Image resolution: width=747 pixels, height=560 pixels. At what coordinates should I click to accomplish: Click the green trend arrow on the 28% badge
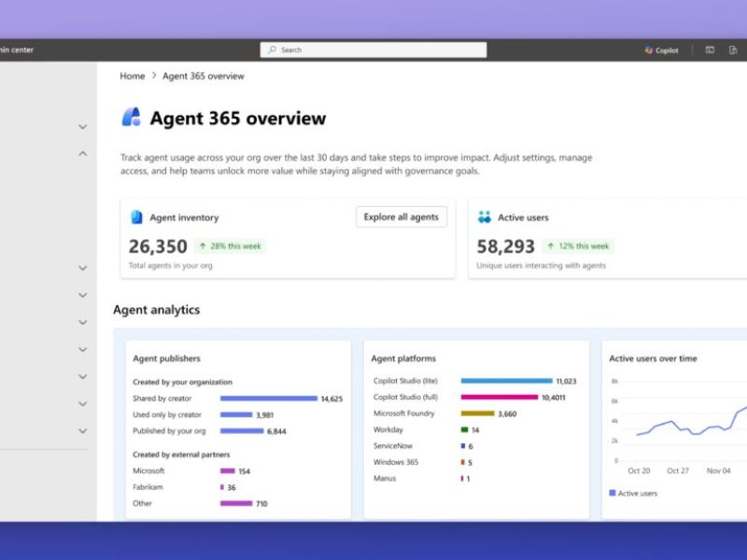(x=204, y=245)
